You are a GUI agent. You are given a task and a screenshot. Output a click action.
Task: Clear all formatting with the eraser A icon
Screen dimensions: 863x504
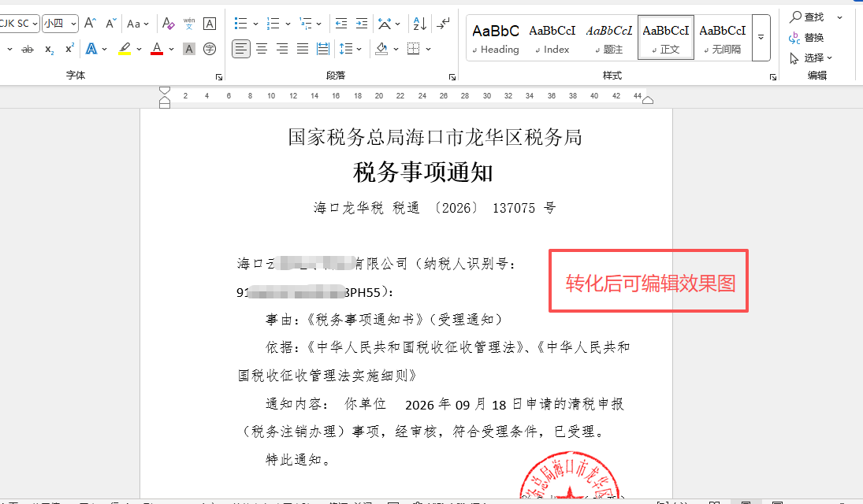point(168,23)
